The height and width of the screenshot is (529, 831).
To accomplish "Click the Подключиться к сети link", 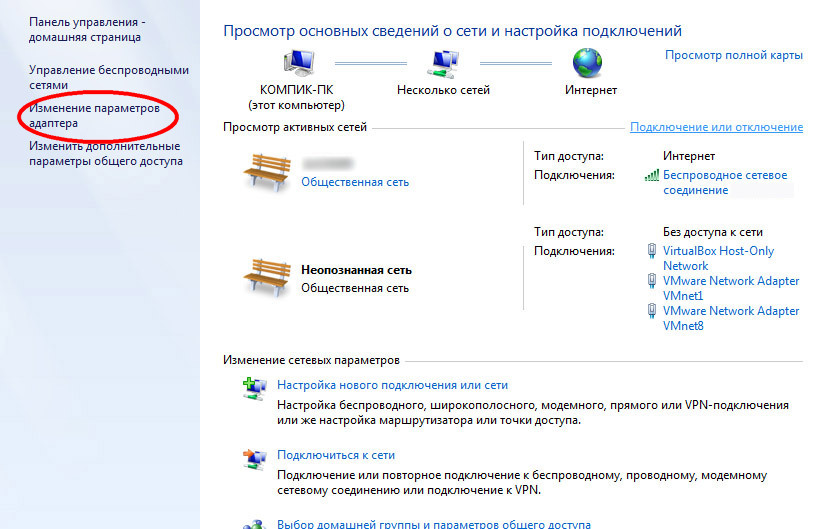I will [x=336, y=455].
